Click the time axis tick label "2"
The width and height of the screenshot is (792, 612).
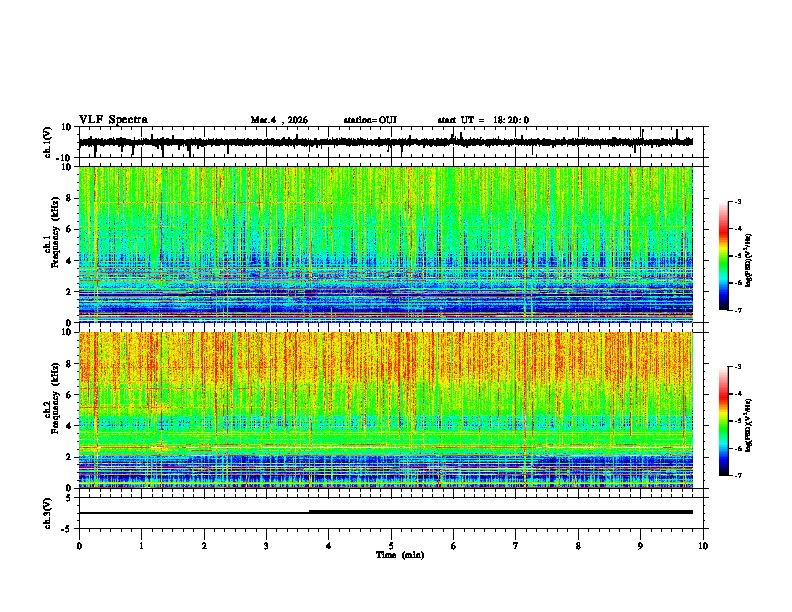click(204, 546)
